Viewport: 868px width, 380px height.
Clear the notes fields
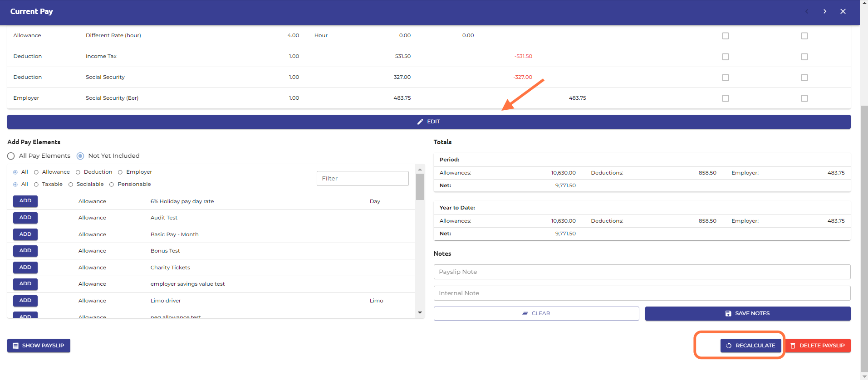[x=536, y=313]
